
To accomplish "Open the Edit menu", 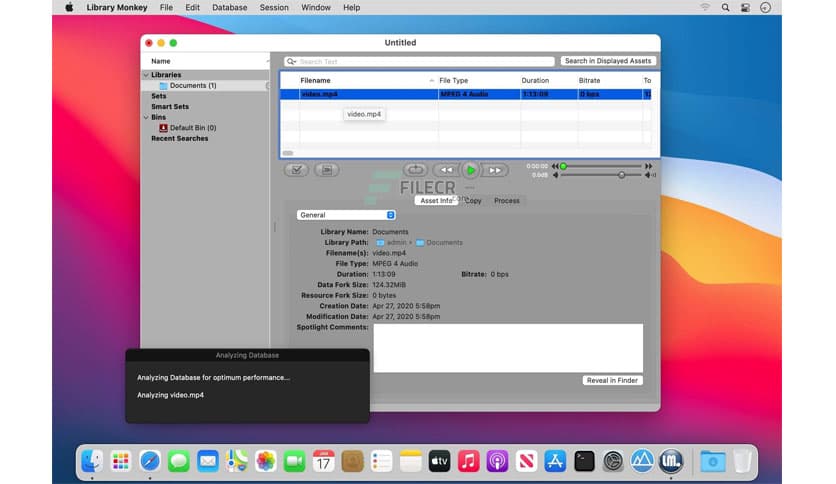I will [192, 7].
